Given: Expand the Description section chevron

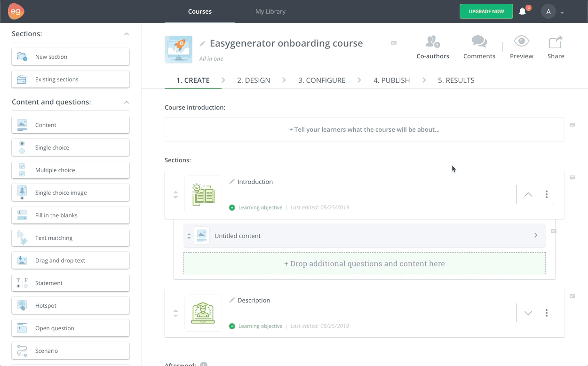Looking at the screenshot, I should [x=528, y=313].
